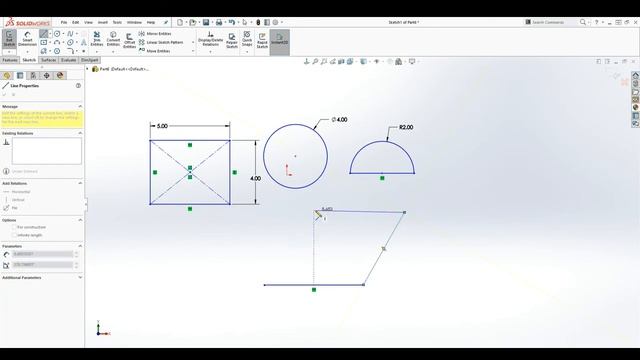This screenshot has height=360, width=640.
Task: Check the Infinite length checkbox
Action: coord(14,235)
